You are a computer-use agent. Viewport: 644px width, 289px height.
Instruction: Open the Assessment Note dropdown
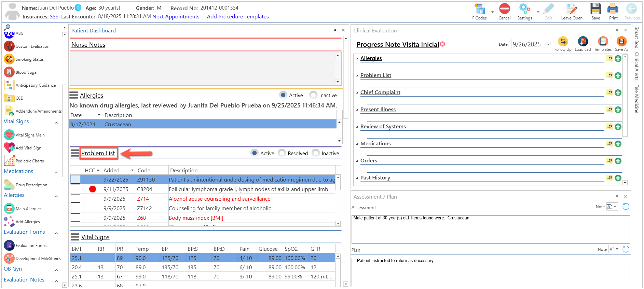(x=612, y=206)
